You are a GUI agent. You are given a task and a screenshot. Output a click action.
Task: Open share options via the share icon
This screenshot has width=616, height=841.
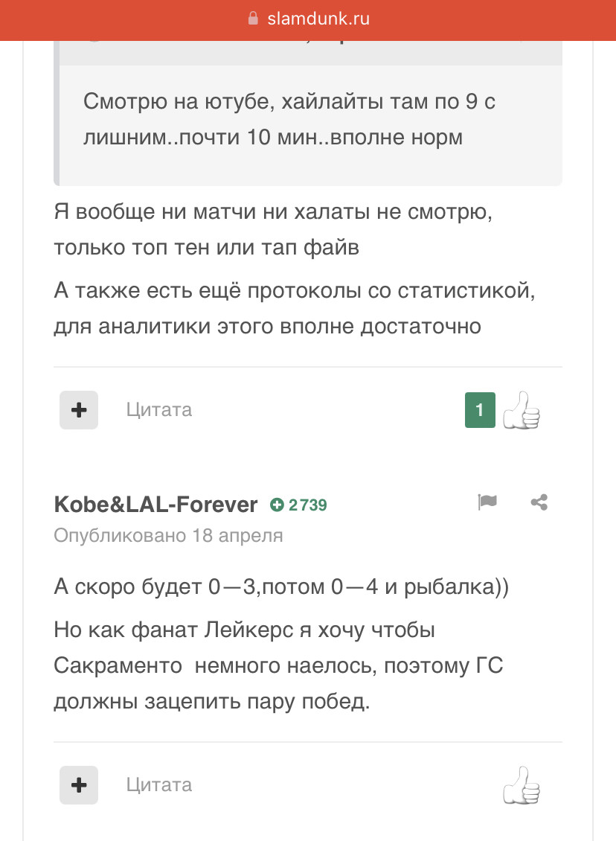tap(539, 502)
